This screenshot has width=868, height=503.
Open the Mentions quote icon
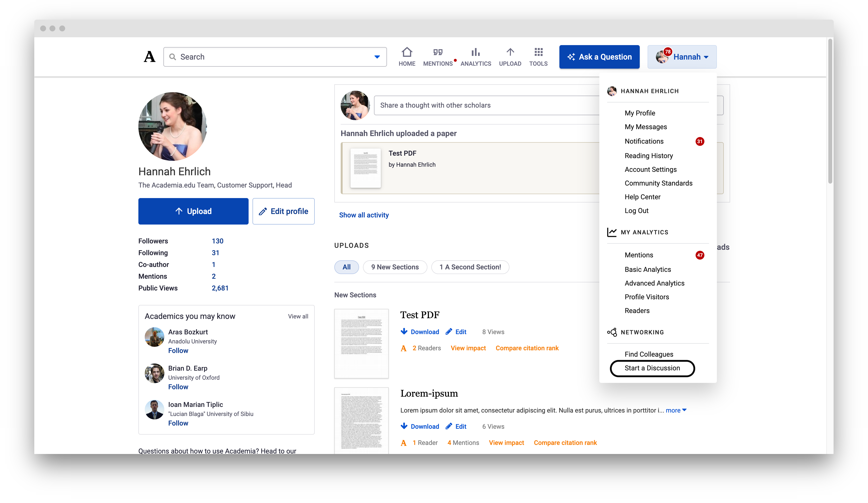[438, 52]
